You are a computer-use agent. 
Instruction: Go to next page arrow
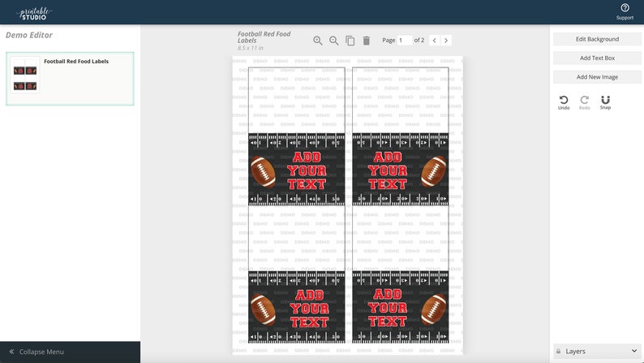click(446, 41)
